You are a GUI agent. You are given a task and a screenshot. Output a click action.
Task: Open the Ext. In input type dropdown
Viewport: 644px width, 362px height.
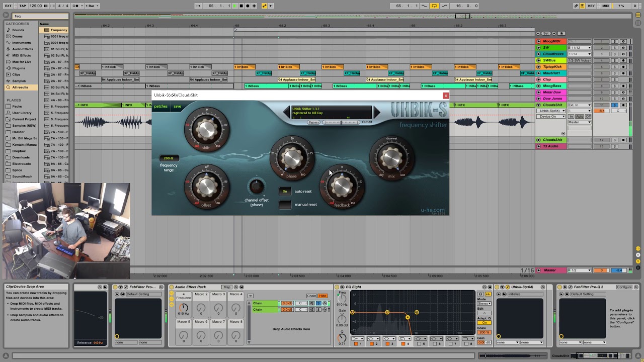coord(580,105)
